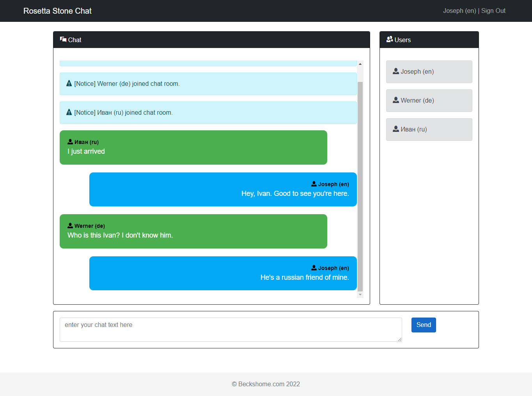Click the Beckshome.com copyright text
The image size is (532, 396).
click(266, 384)
